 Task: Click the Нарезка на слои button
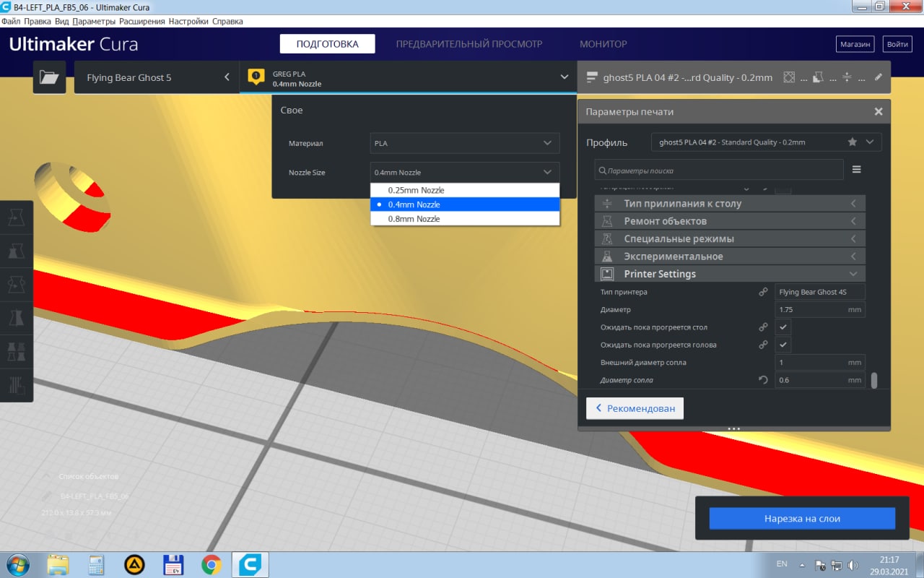(802, 518)
